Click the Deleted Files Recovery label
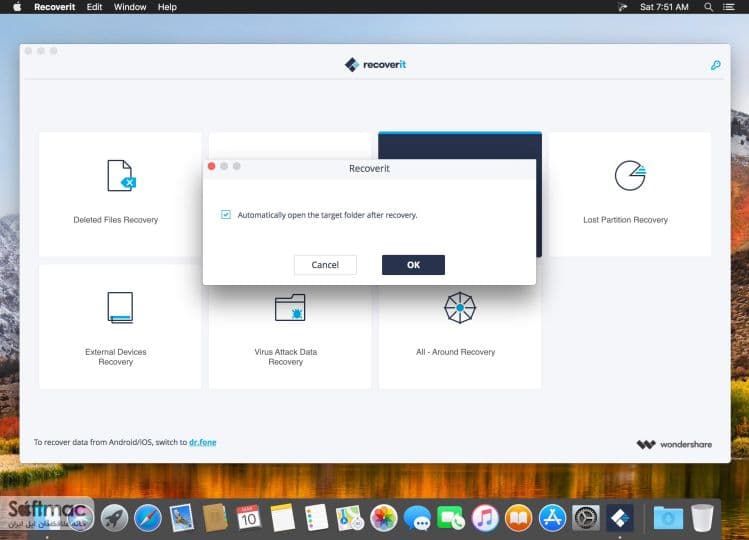The height and width of the screenshot is (540, 749). click(116, 220)
